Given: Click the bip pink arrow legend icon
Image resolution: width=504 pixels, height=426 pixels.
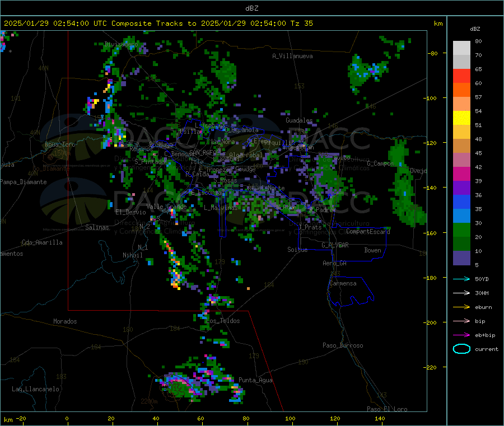Looking at the screenshot, I should tap(461, 321).
